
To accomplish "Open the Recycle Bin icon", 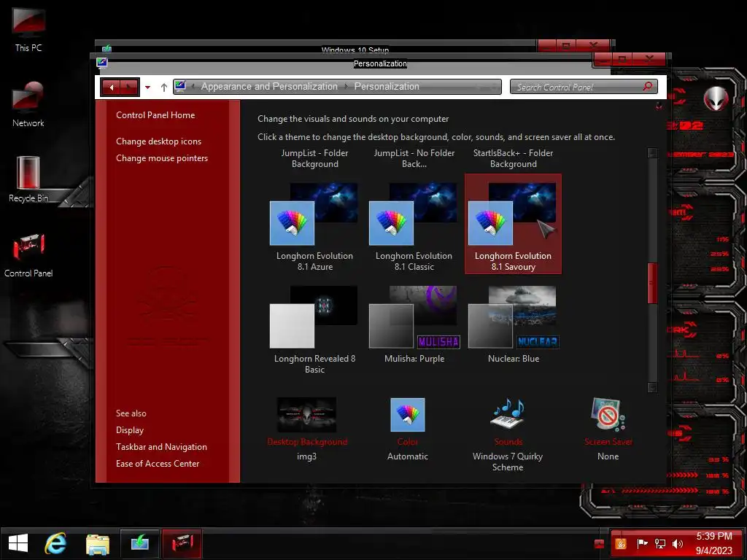I will 28,180.
